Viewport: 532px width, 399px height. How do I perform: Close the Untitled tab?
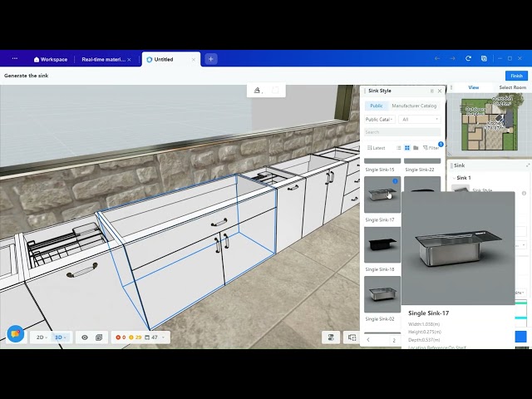[194, 59]
